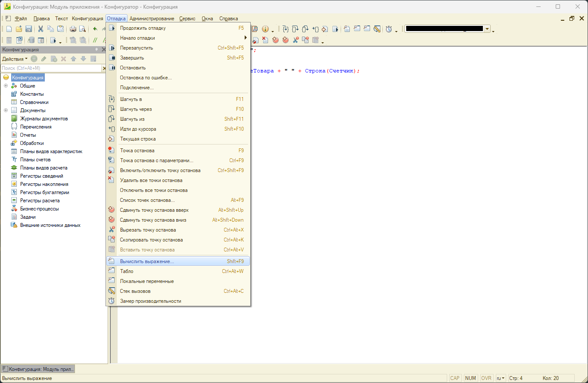Toggle breakpoint via Включить/отключить точку останова
Image resolution: width=588 pixels, height=383 pixels.
click(x=178, y=170)
